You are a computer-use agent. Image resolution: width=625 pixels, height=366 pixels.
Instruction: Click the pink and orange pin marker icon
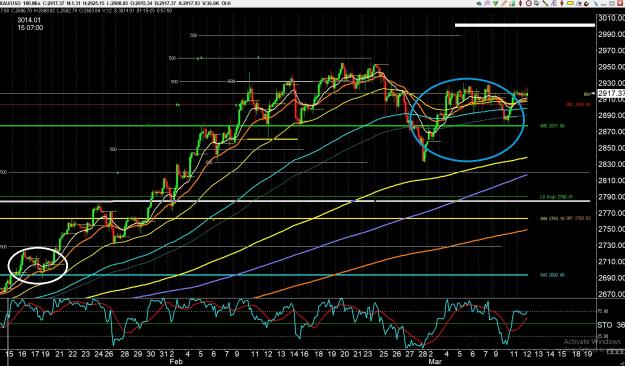pyautogui.click(x=562, y=3)
